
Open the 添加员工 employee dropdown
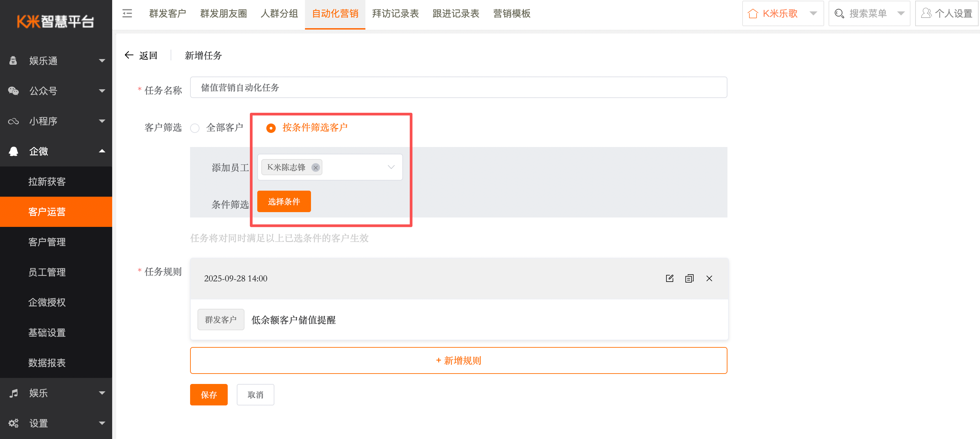tap(391, 167)
